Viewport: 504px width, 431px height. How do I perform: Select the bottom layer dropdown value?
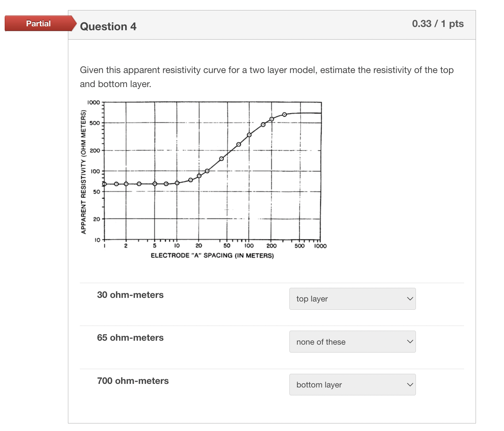[x=319, y=384]
